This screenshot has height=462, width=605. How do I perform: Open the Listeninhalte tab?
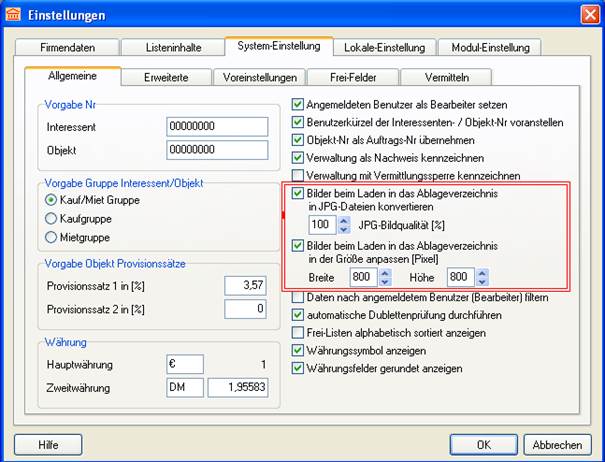173,47
